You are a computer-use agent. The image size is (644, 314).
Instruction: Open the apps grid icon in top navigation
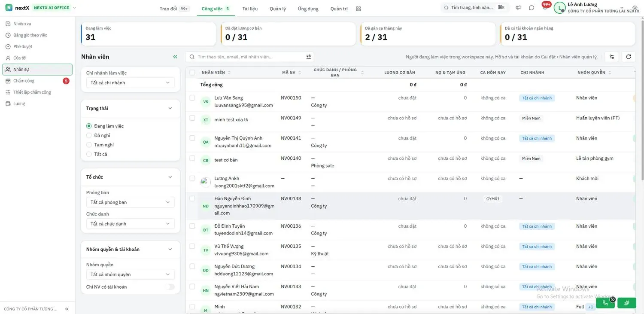[358, 9]
